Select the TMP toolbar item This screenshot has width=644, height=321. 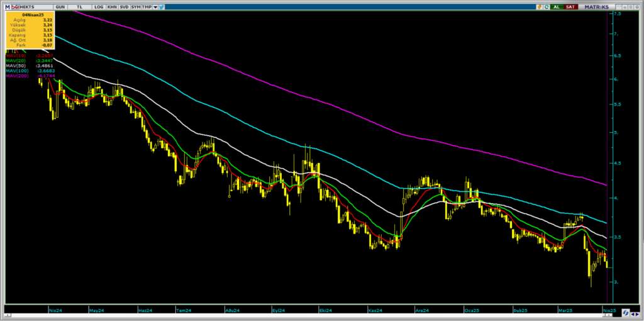tap(147, 7)
